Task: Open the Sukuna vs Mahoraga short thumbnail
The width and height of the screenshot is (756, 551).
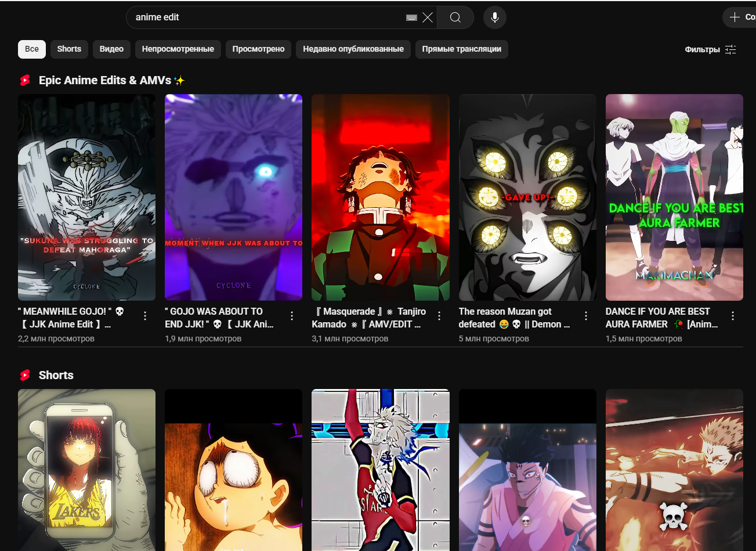Action: 86,197
